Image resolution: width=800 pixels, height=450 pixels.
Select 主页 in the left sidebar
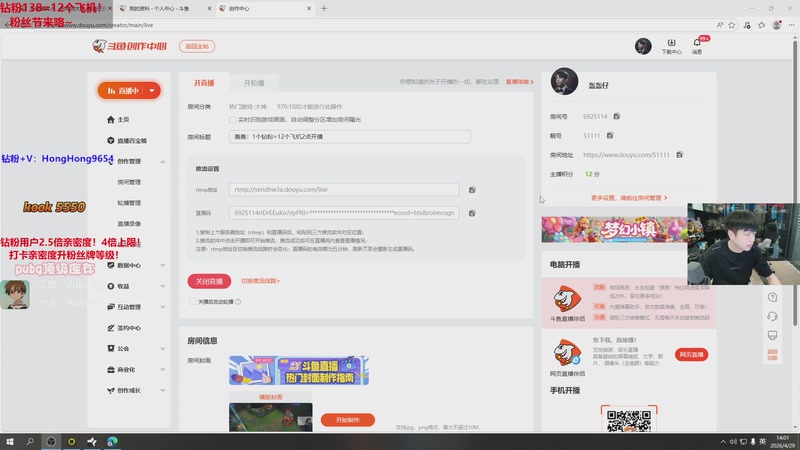coord(123,119)
